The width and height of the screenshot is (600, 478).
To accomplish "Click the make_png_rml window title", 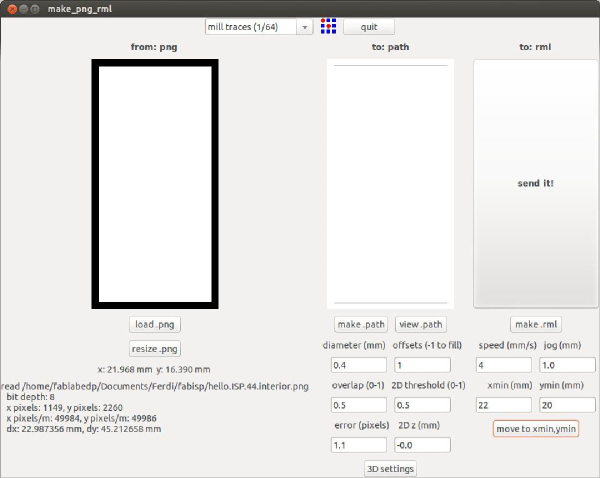I will pyautogui.click(x=80, y=9).
